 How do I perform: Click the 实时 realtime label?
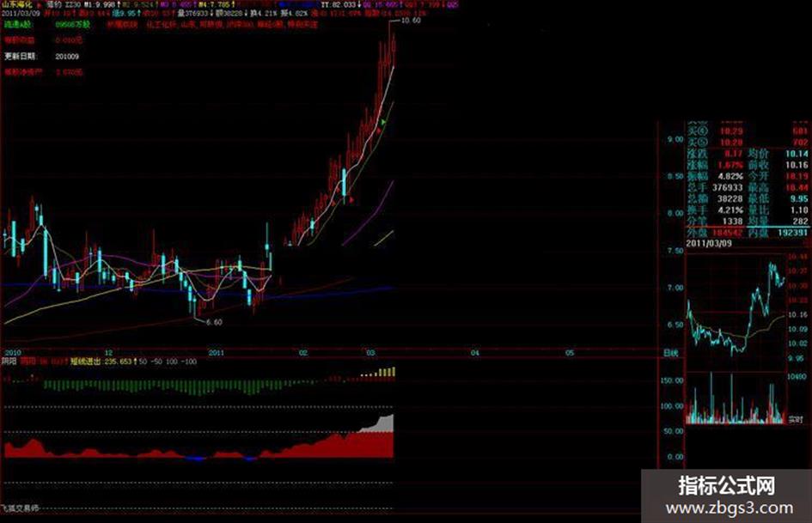[796, 420]
